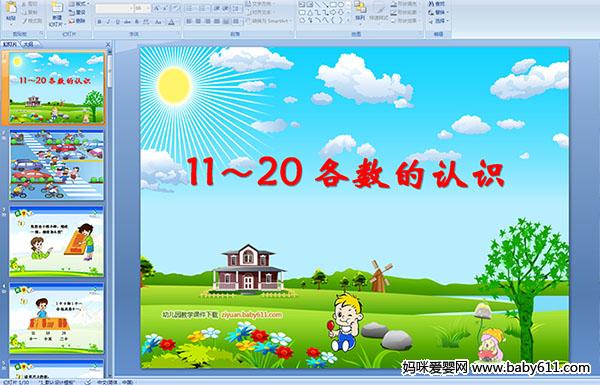Expand the shapes gallery More arrow
600x385 pixels.
(348, 20)
